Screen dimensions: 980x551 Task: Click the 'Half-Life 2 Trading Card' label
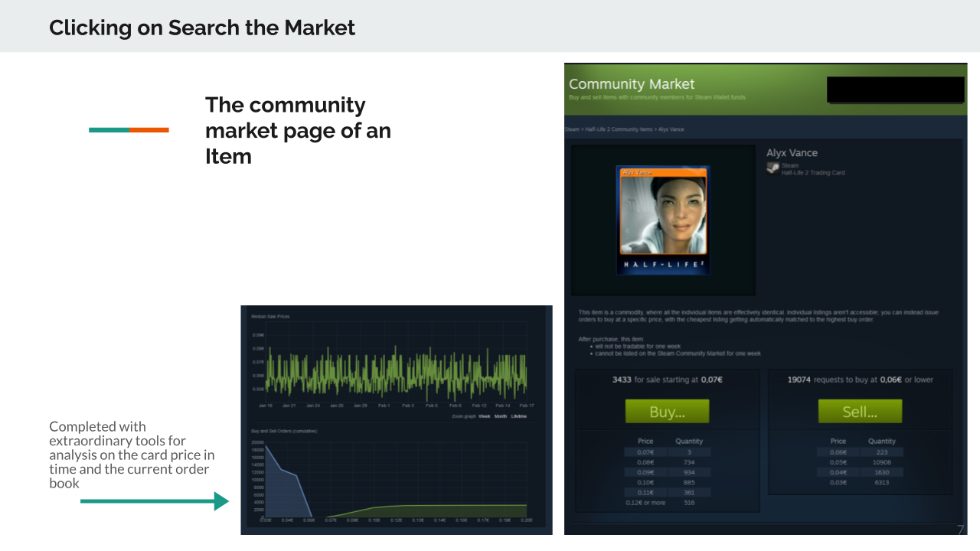813,173
